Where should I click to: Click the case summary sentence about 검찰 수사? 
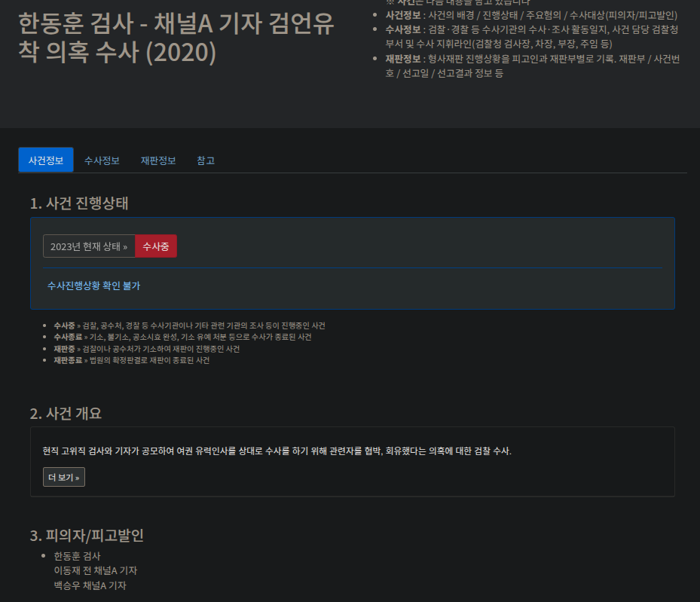pos(277,451)
